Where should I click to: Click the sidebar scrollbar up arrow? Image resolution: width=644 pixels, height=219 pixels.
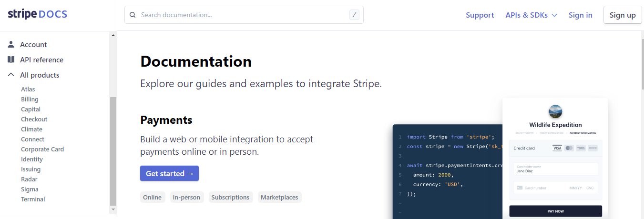point(113,35)
